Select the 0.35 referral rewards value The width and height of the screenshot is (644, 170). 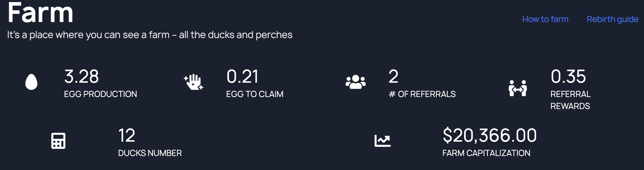coord(568,76)
